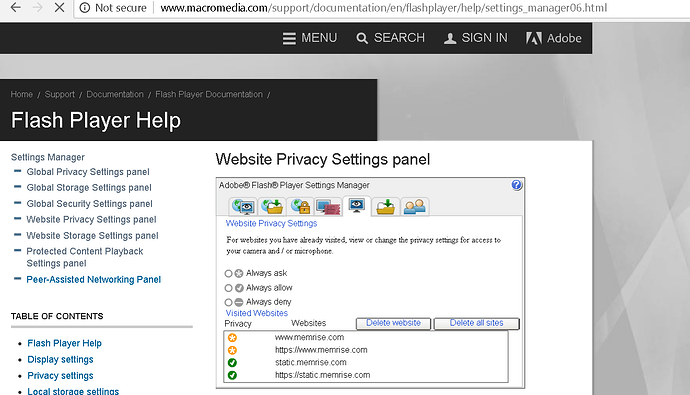Click the Delete all sites button
690x395 pixels.
(477, 323)
